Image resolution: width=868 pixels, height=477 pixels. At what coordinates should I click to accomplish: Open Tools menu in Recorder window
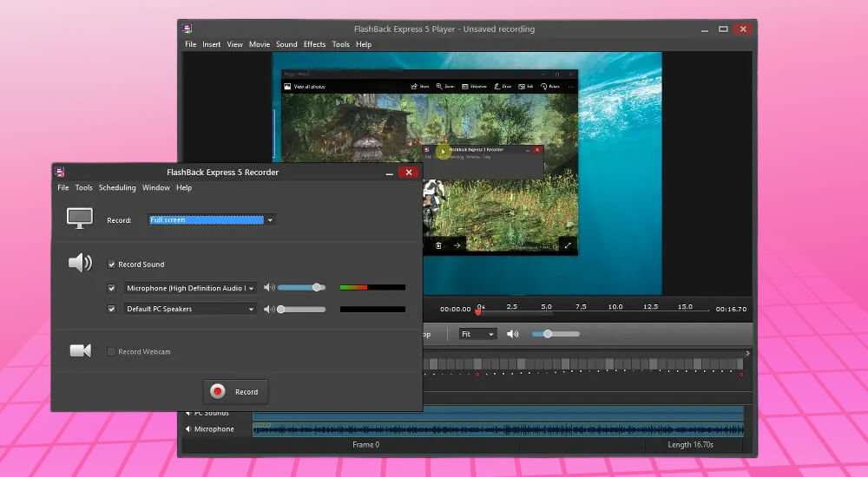pyautogui.click(x=83, y=187)
